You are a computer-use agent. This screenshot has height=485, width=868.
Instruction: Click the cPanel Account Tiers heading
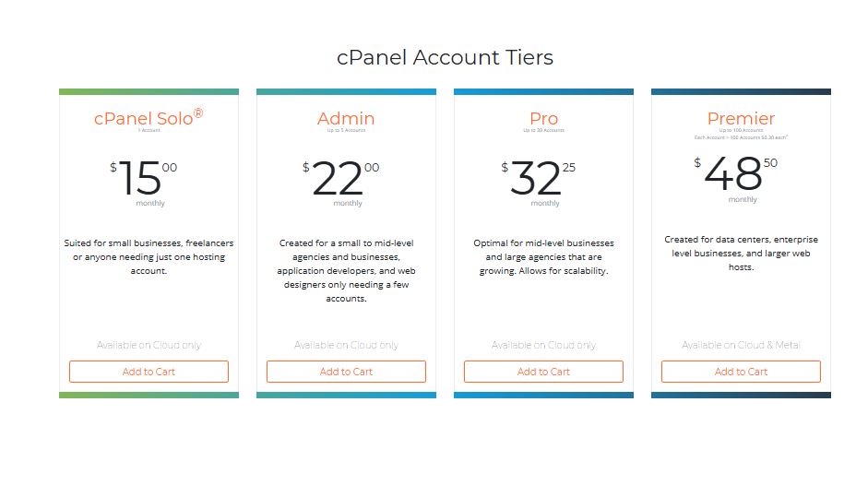(x=445, y=57)
